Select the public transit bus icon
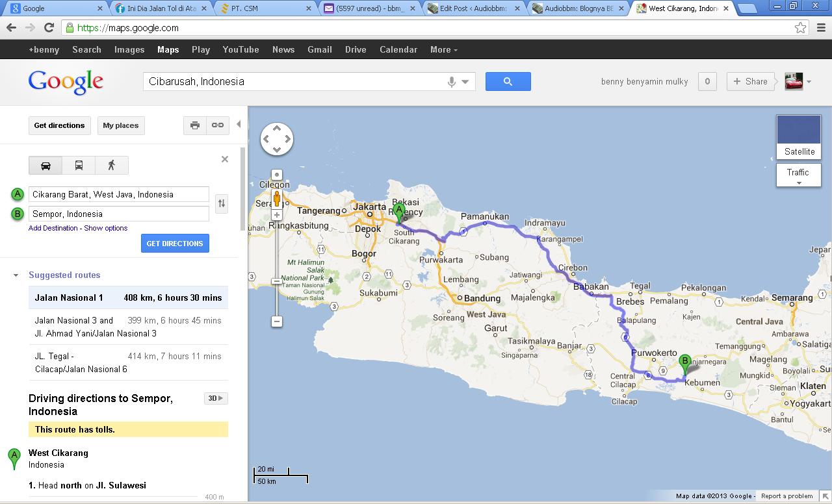Image resolution: width=832 pixels, height=504 pixels. coord(79,166)
